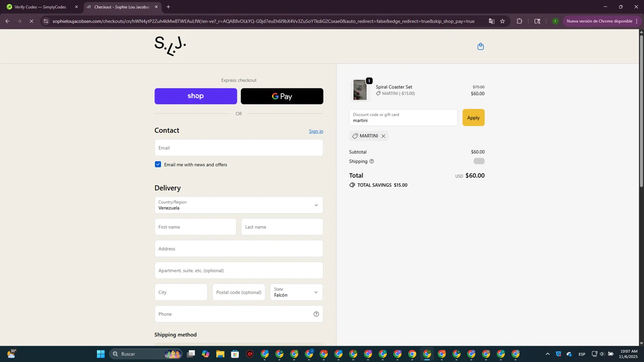Focus the First name field
The image size is (644, 362).
click(x=195, y=227)
